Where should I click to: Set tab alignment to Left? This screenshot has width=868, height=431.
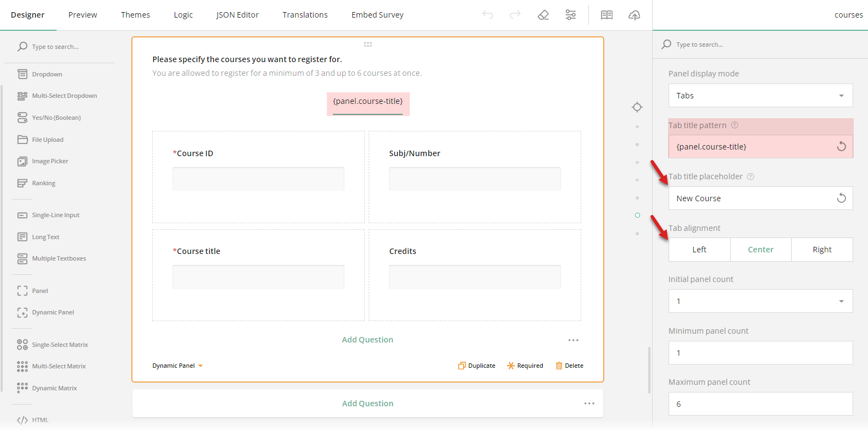click(699, 250)
